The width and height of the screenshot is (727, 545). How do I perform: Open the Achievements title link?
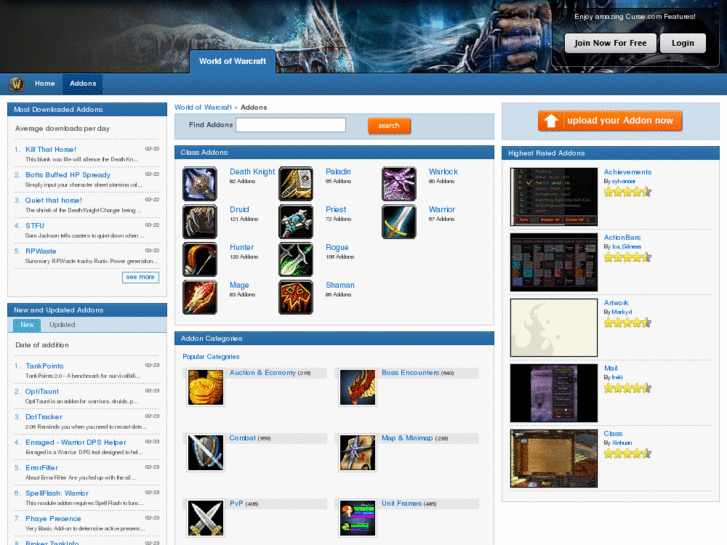coord(627,172)
